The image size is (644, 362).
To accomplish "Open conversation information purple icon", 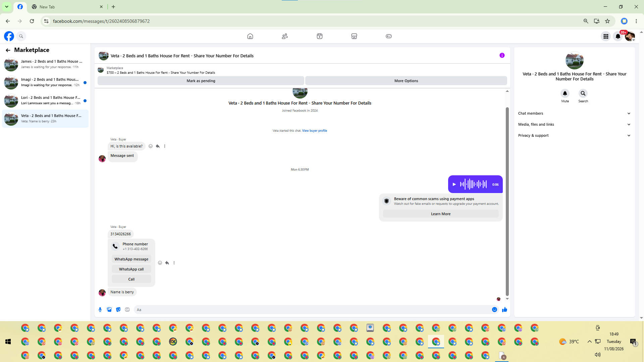I will (x=502, y=55).
